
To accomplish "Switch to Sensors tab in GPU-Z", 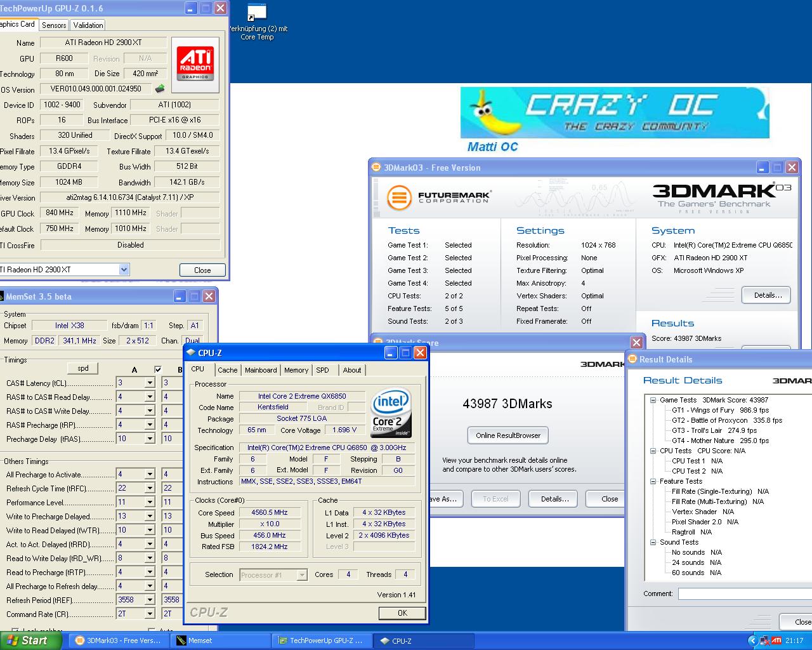I will point(54,25).
